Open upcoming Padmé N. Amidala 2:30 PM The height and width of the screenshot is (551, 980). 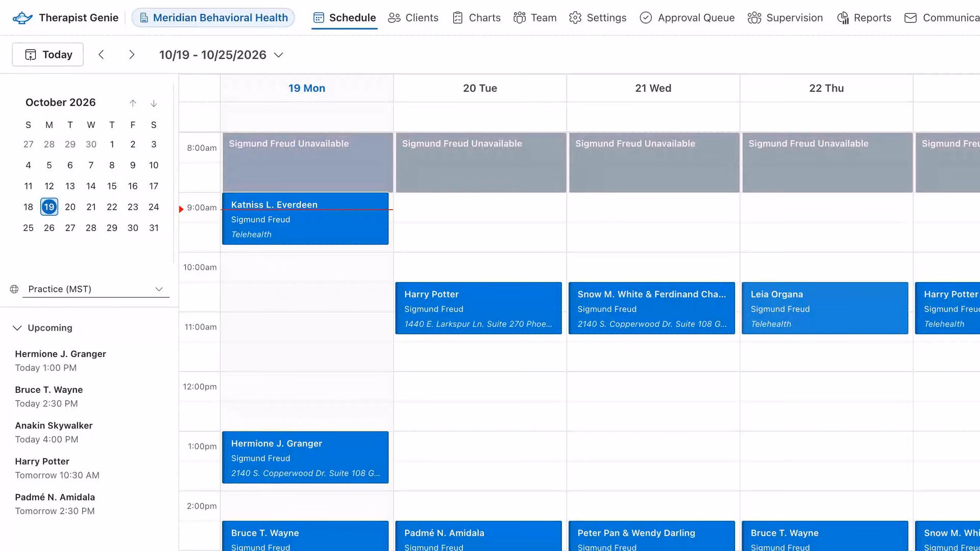(55, 504)
